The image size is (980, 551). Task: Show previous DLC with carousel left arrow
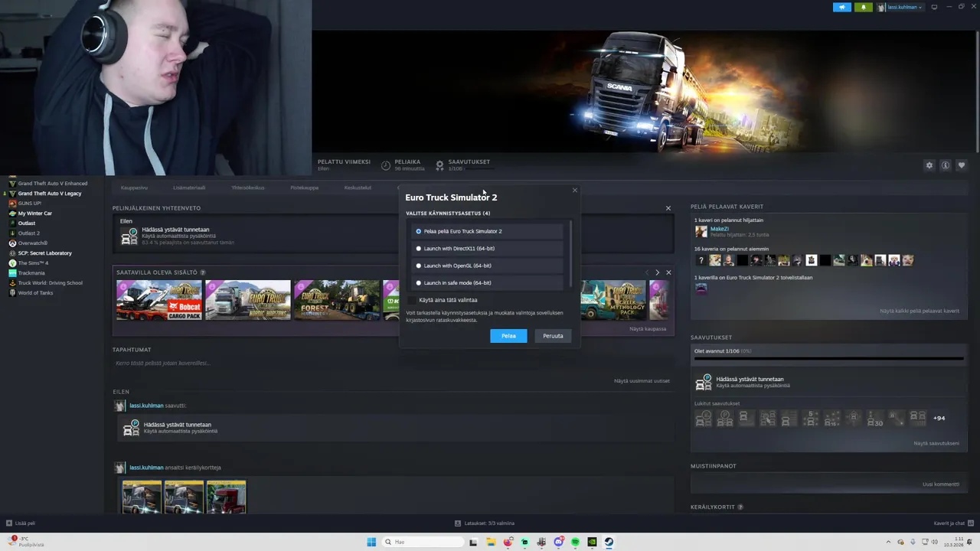pos(646,272)
